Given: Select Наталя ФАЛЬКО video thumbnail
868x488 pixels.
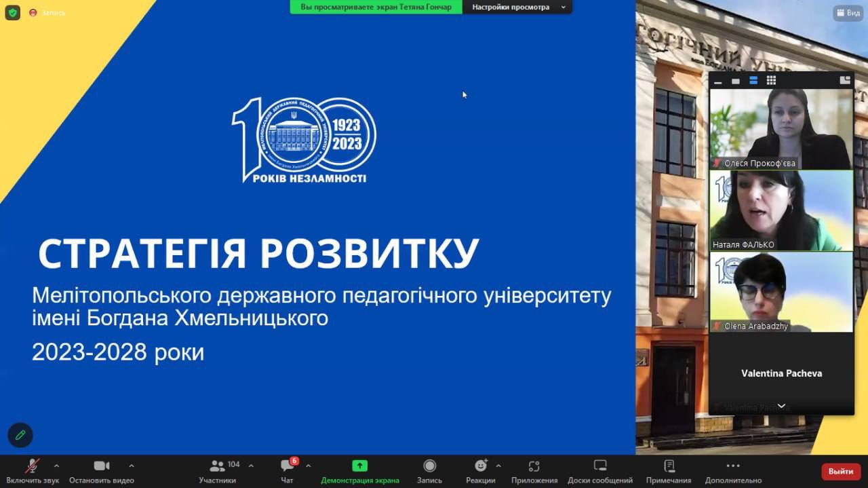Looking at the screenshot, I should tap(781, 210).
